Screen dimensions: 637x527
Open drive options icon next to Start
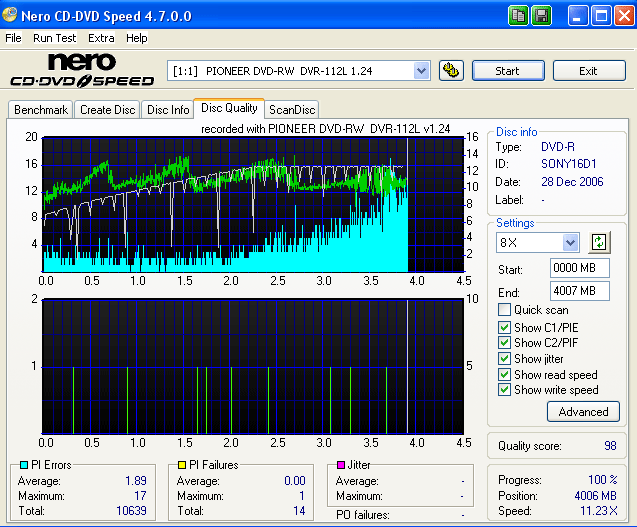(x=451, y=71)
